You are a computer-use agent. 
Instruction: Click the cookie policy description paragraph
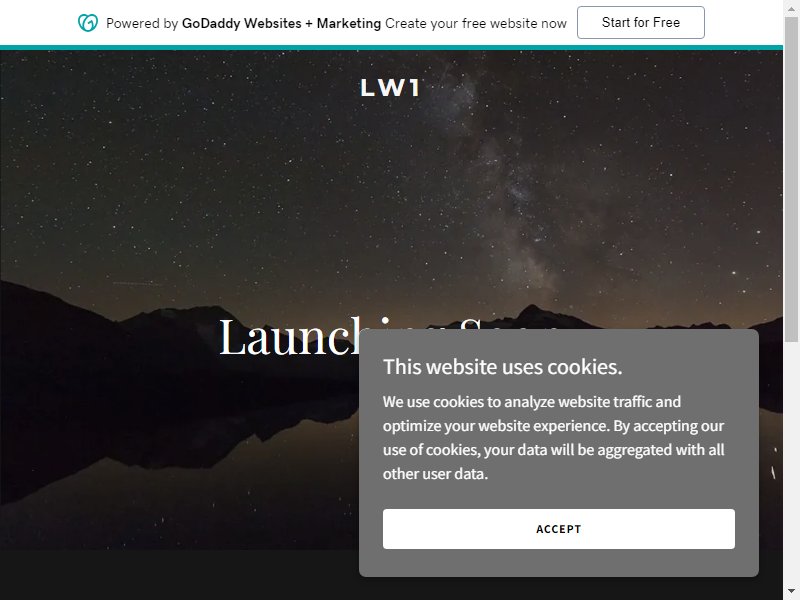click(554, 438)
